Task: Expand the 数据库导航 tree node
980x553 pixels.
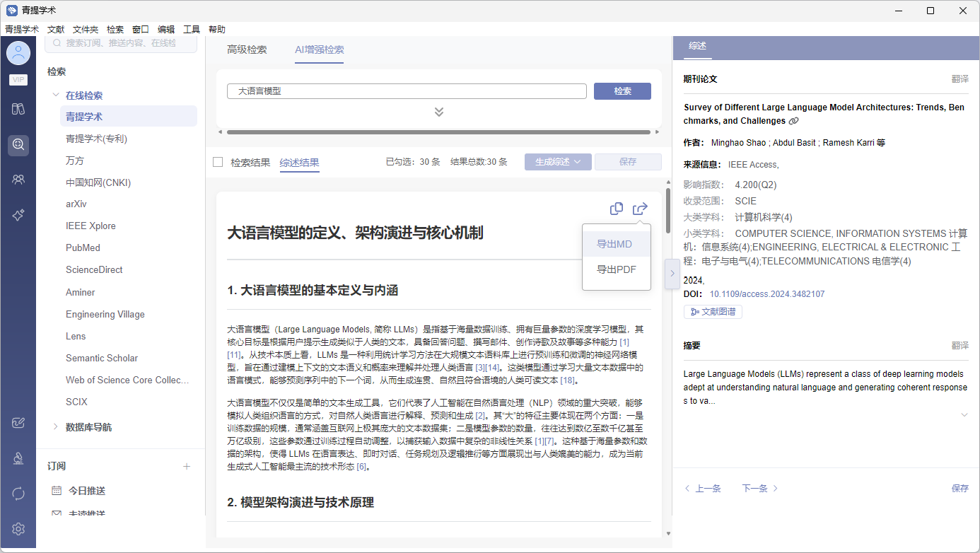Action: point(56,427)
